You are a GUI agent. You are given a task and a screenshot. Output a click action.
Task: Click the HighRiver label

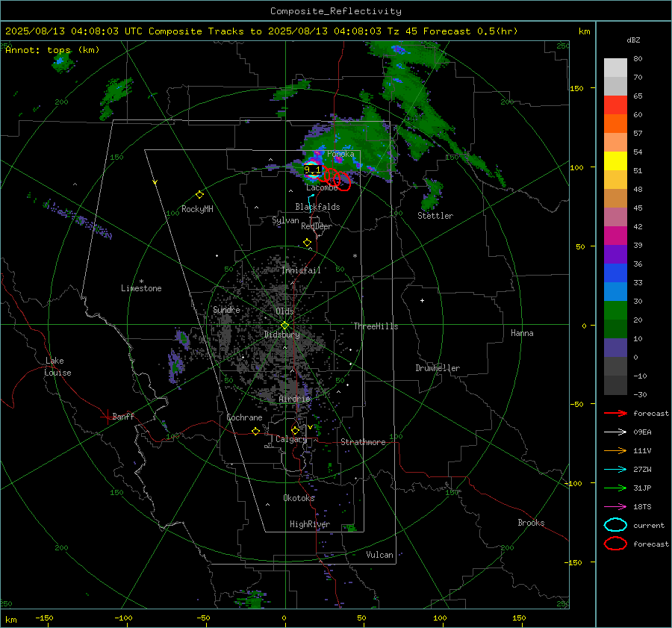click(310, 524)
